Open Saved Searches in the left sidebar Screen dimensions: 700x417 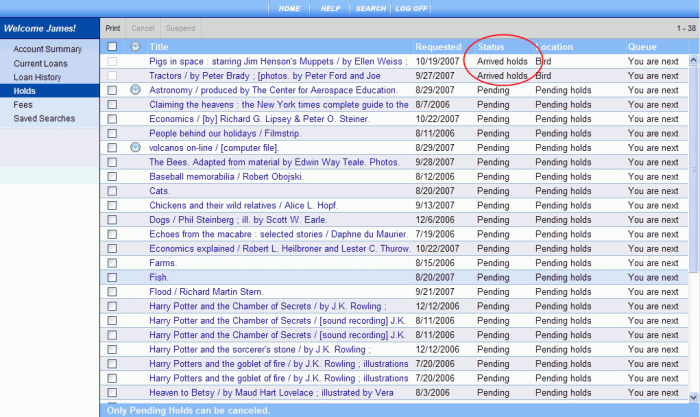click(46, 119)
